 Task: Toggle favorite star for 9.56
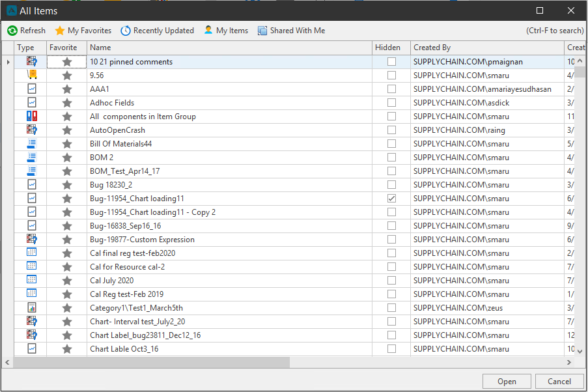point(67,76)
